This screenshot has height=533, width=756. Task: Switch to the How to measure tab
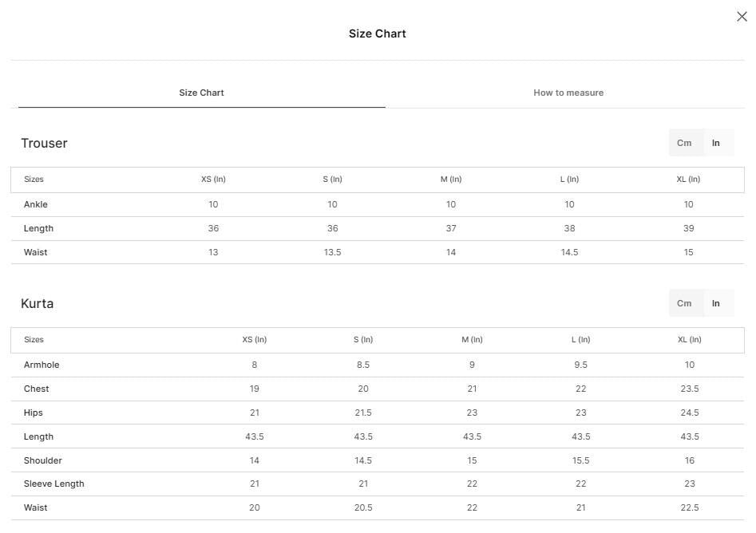(568, 93)
